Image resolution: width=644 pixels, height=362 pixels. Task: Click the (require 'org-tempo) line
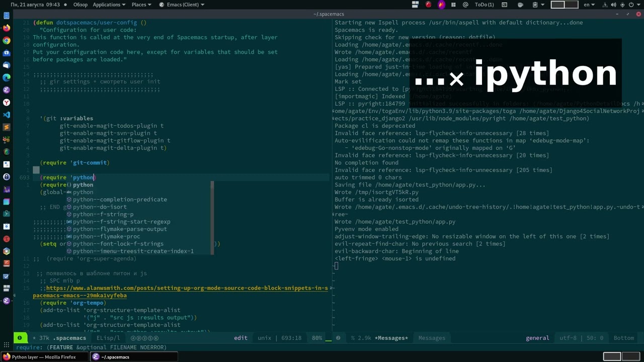(73, 303)
